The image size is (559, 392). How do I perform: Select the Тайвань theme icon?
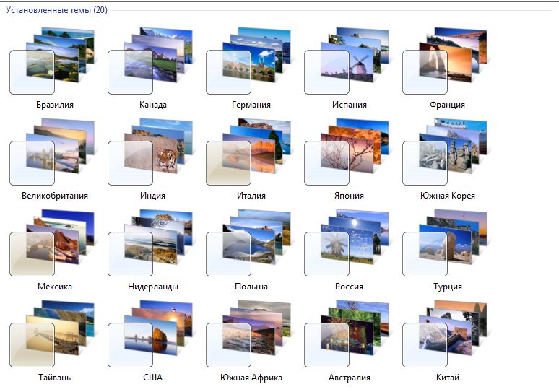52,334
